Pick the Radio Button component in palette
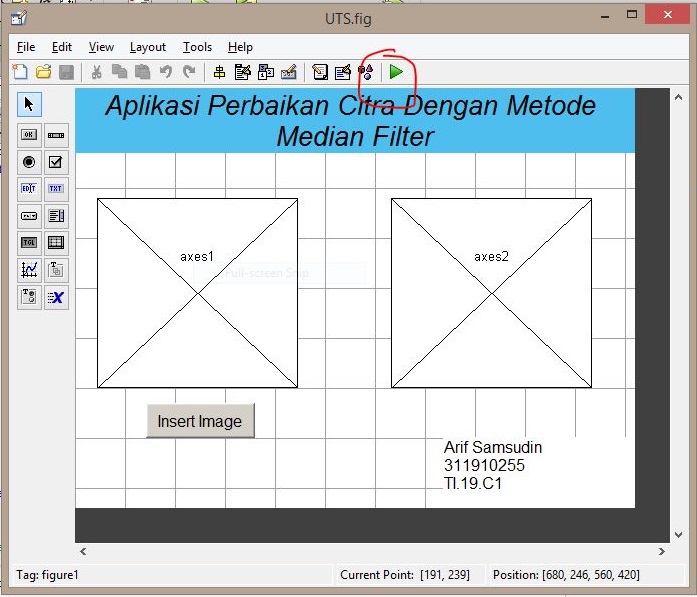This screenshot has height=597, width=697. [x=29, y=162]
